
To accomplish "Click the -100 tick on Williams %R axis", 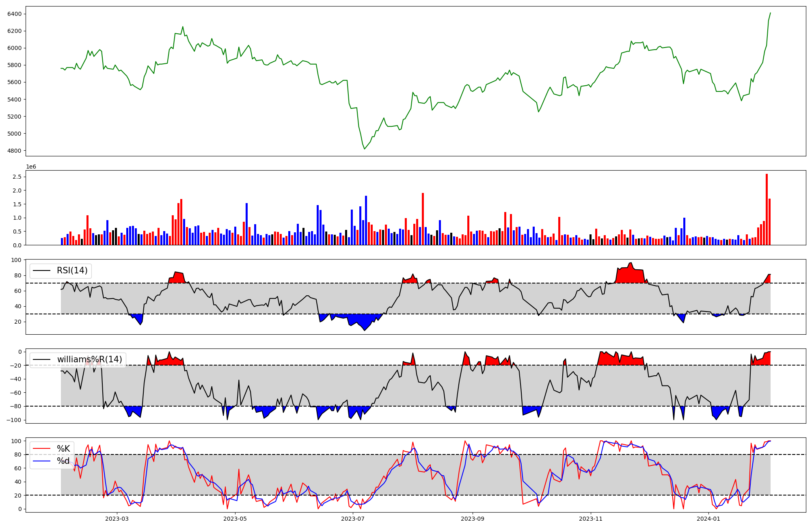I will pos(14,420).
